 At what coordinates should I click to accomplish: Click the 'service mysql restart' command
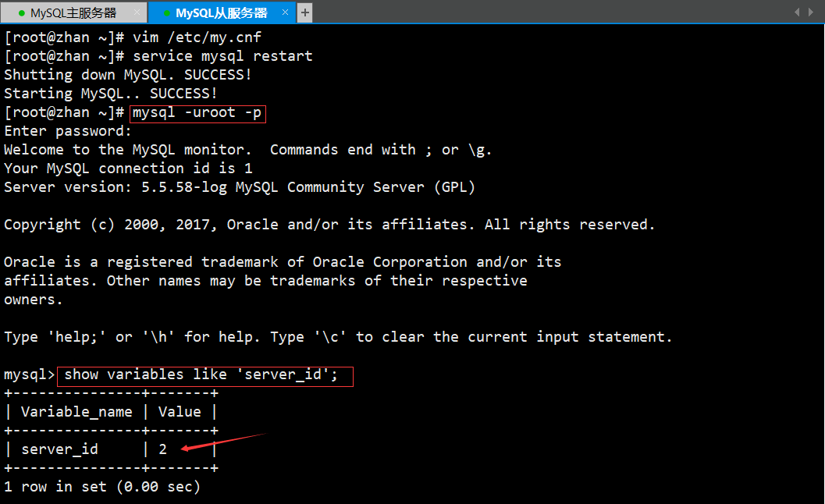coord(222,56)
